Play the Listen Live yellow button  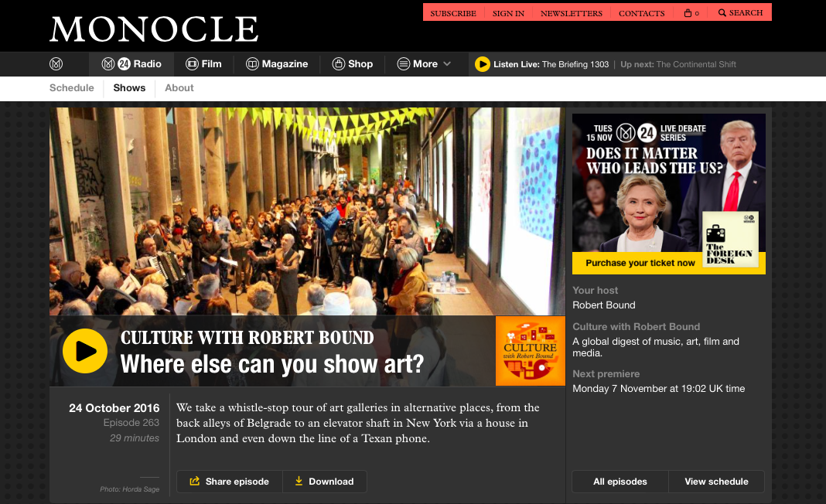coord(482,64)
